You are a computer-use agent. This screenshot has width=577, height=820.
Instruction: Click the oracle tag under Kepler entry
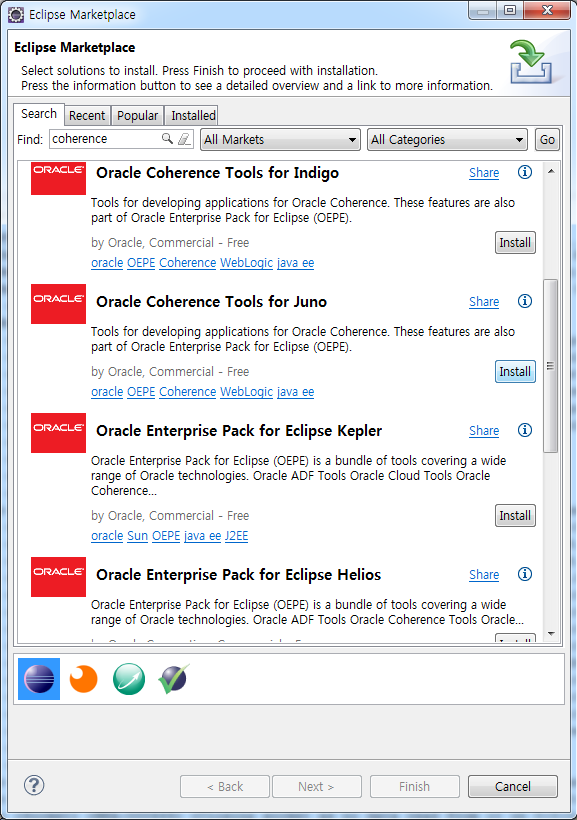107,536
